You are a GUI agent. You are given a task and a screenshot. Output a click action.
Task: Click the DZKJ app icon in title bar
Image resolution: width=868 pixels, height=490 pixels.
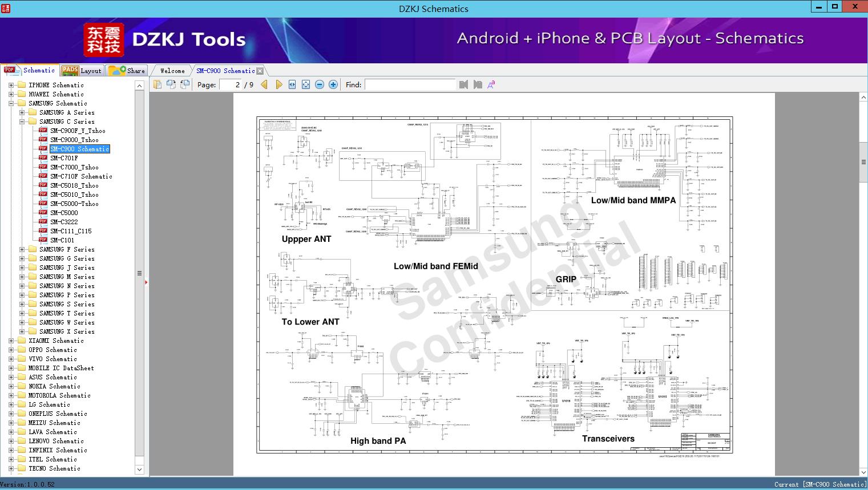coord(6,8)
